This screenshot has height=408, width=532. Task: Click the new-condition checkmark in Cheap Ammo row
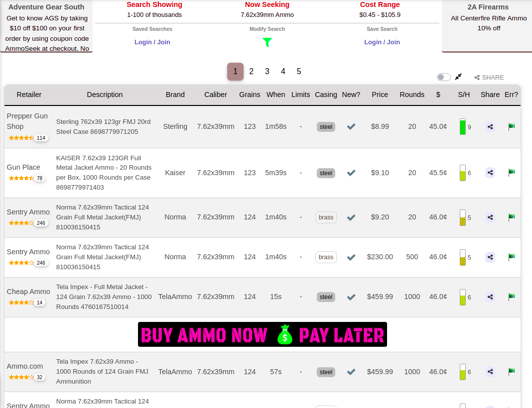pyautogui.click(x=351, y=297)
